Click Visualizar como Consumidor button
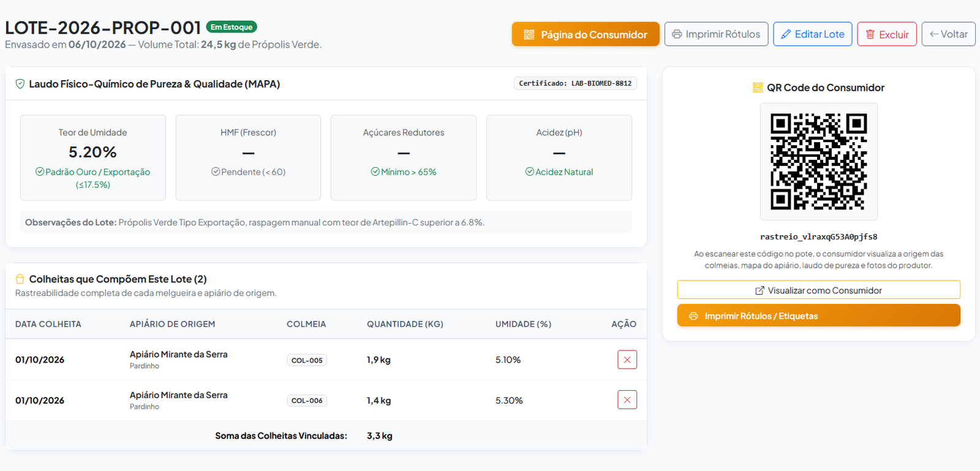This screenshot has width=980, height=471. pyautogui.click(x=819, y=290)
